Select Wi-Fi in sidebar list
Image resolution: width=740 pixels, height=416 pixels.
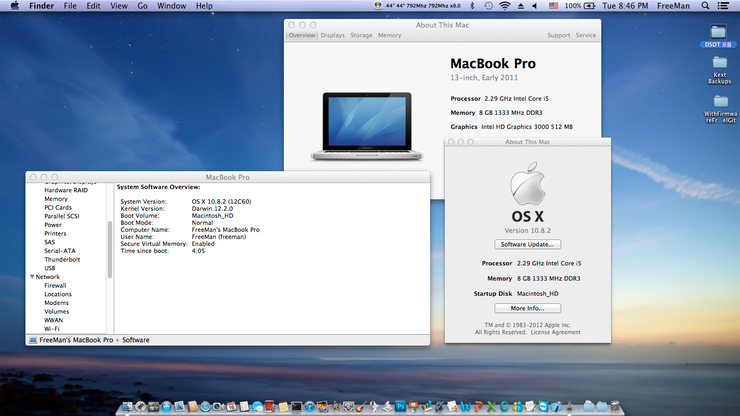click(51, 329)
